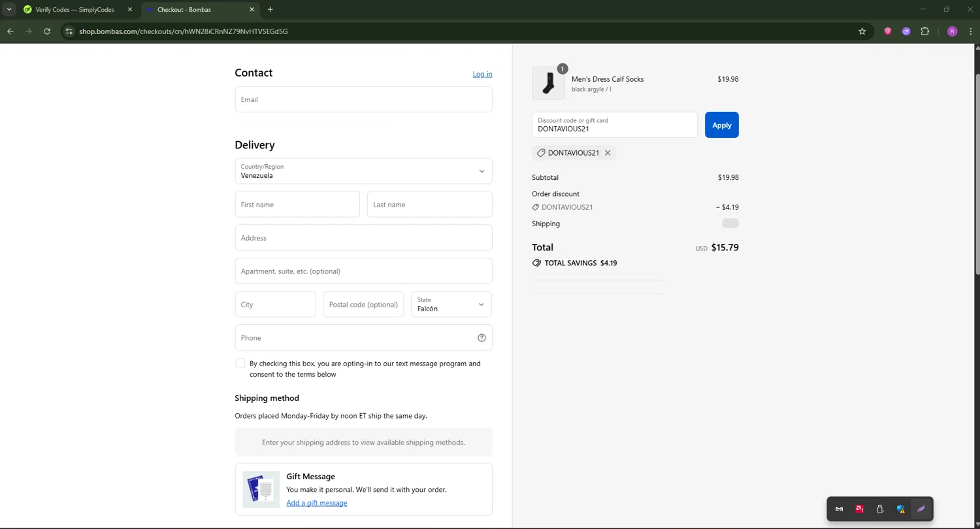The width and height of the screenshot is (980, 529).
Task: Click the phone field help question icon
Action: (x=482, y=338)
